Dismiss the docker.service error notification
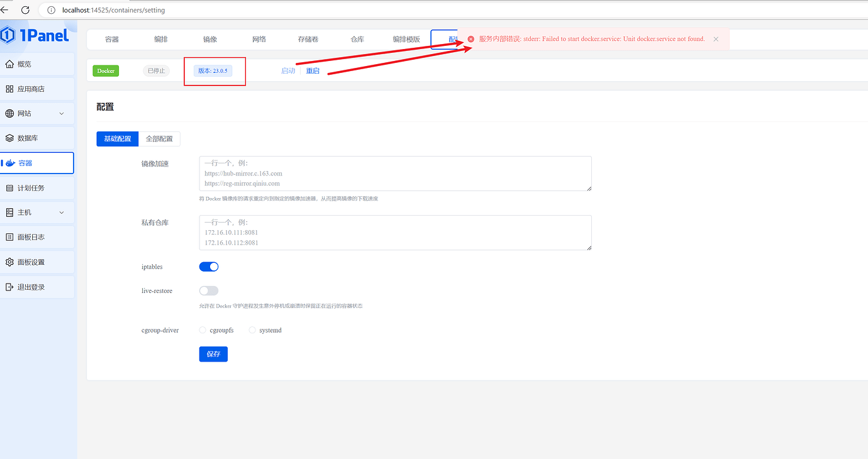 pos(715,38)
